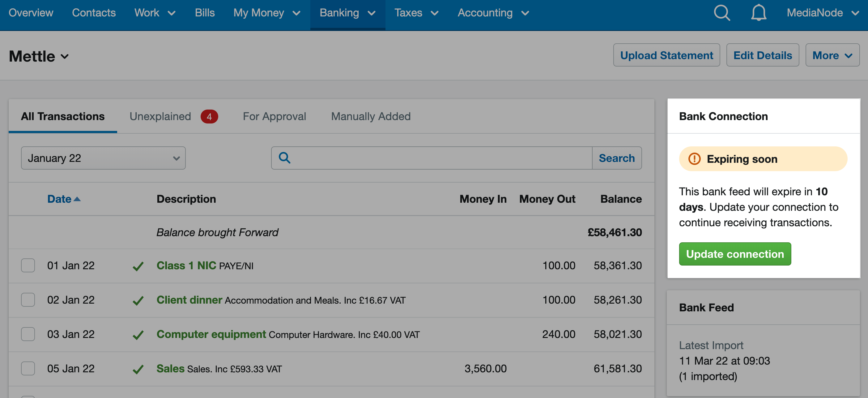Open the notifications bell

coord(759,13)
